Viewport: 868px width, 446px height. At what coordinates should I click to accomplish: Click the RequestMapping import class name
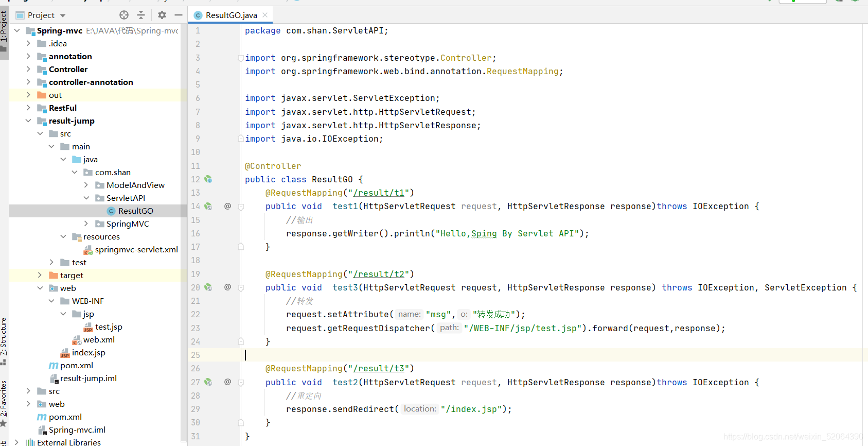coord(522,71)
